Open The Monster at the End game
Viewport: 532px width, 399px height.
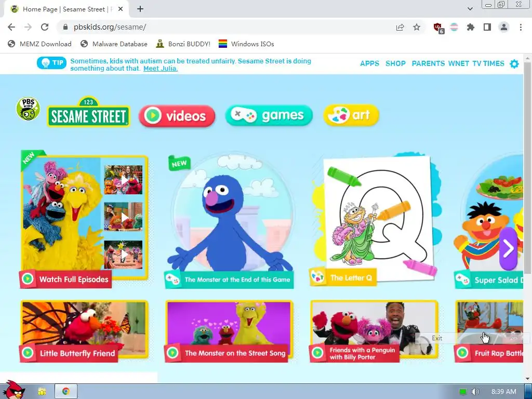click(229, 220)
